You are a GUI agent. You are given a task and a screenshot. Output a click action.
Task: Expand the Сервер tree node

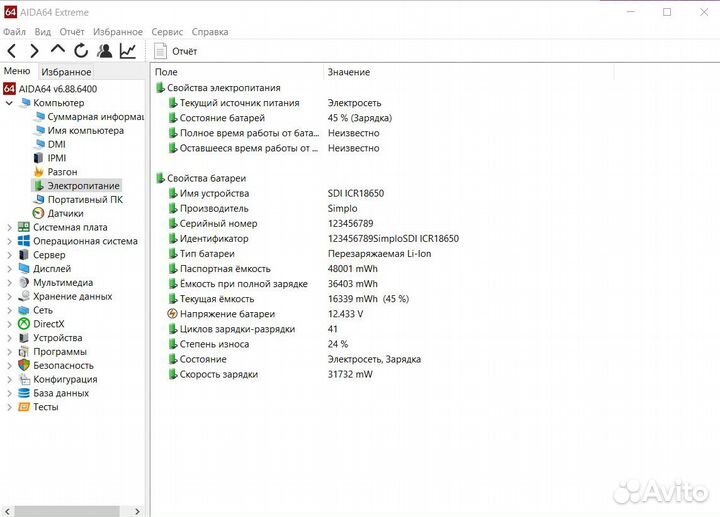point(9,254)
